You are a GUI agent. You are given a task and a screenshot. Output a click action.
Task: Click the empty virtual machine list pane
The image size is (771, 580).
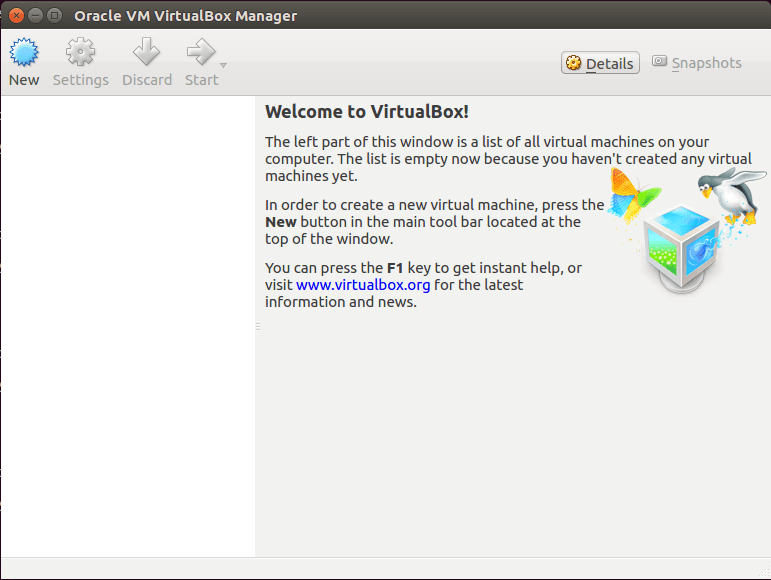[128, 326]
